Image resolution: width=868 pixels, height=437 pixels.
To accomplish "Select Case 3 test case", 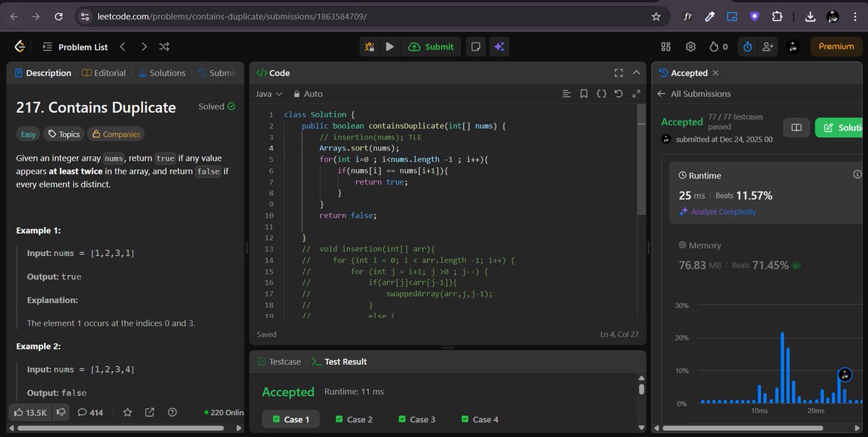I will pyautogui.click(x=417, y=420).
